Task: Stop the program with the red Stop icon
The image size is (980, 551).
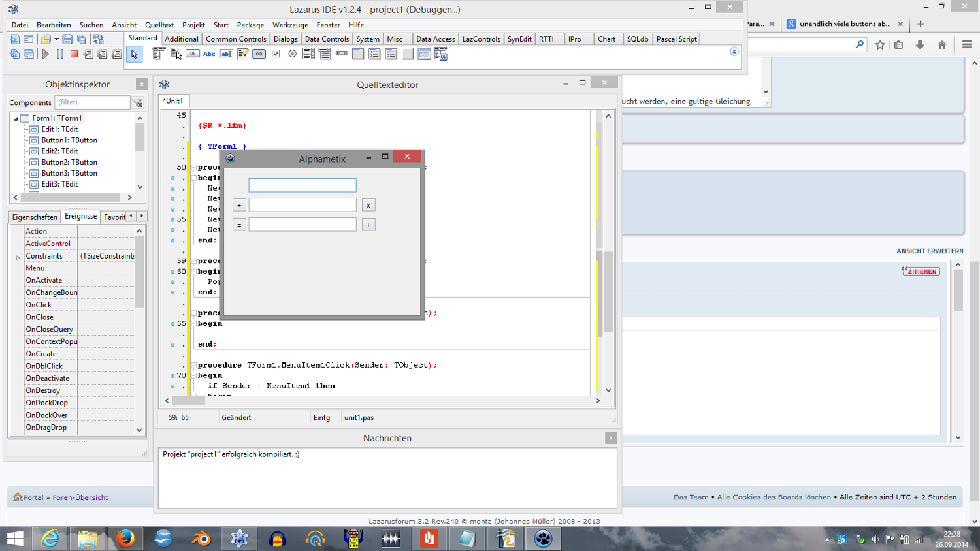Action: click(74, 54)
